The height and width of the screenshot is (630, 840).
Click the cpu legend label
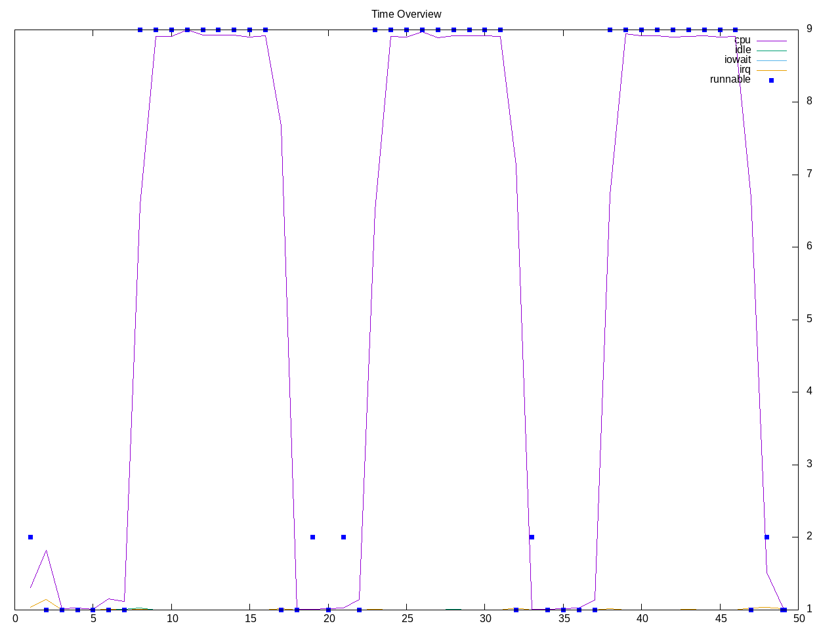pos(742,41)
